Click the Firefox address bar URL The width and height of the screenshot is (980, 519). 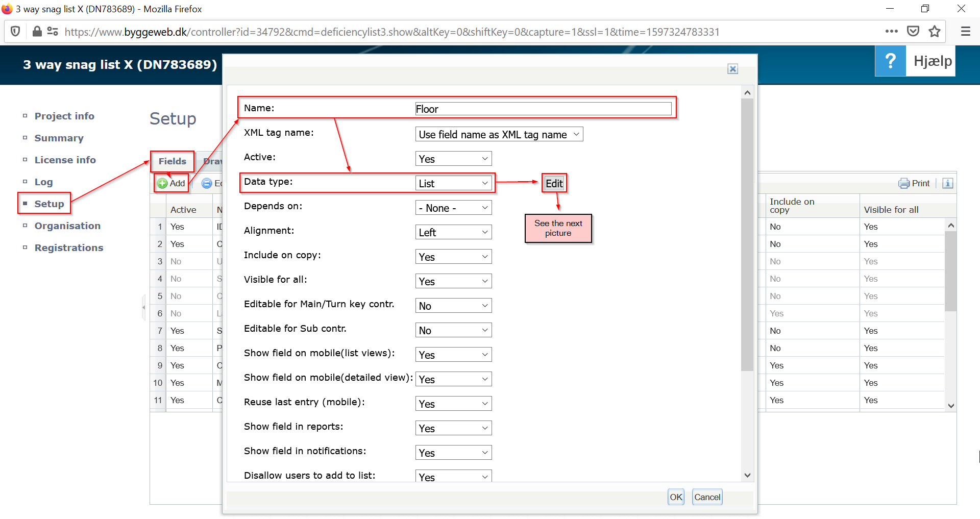coord(391,32)
